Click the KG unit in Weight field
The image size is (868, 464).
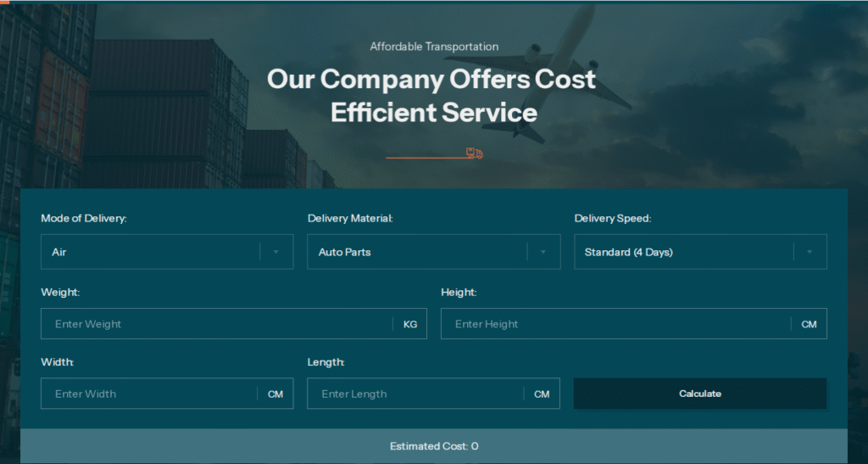(410, 325)
